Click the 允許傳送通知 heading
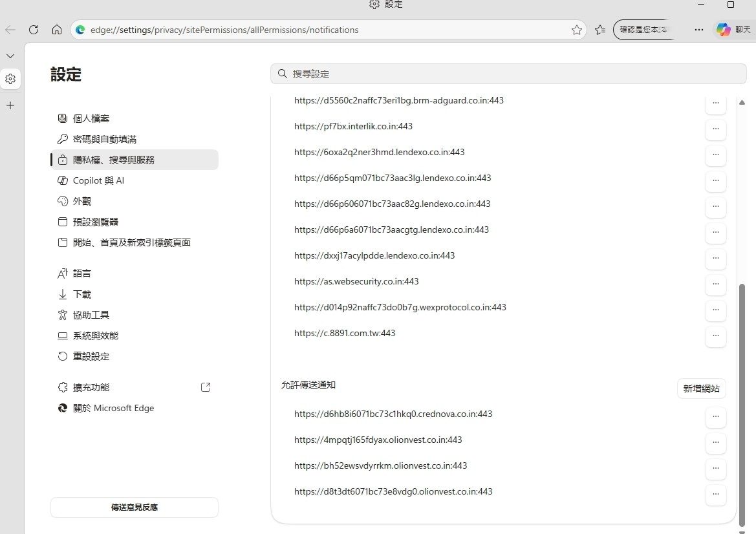Screen dimensions: 756x534 click(x=308, y=385)
